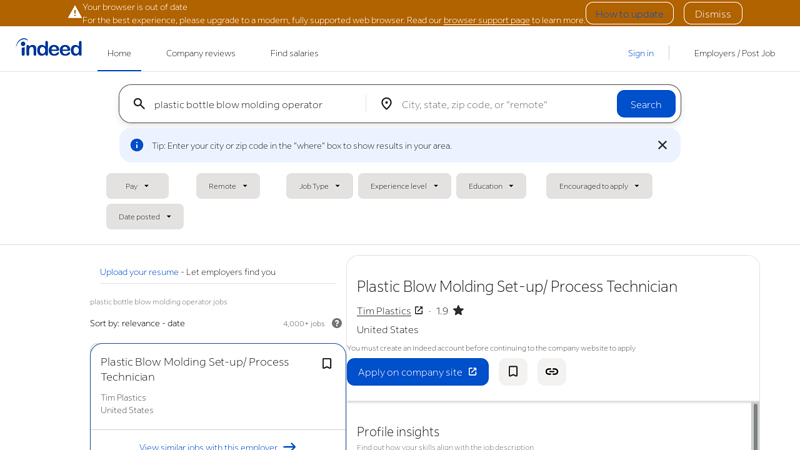This screenshot has height=450, width=800.
Task: Click the browser warning triangle icon
Action: click(74, 12)
